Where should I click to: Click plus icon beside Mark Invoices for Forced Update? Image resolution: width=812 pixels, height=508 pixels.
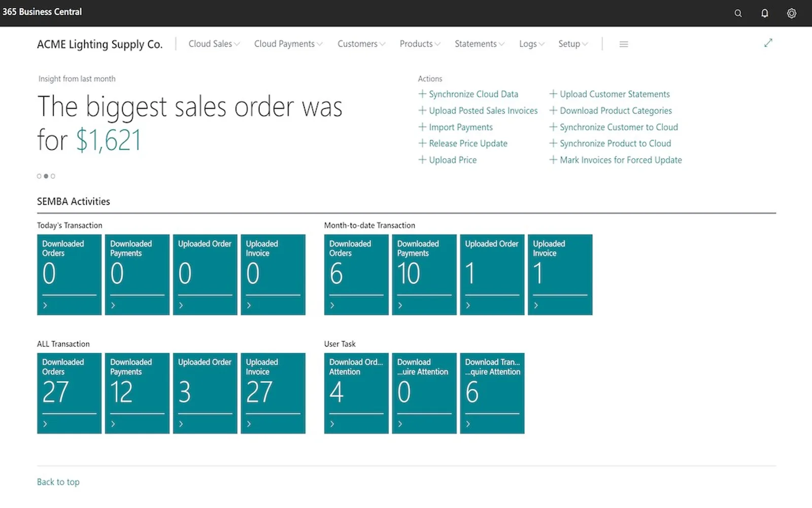pyautogui.click(x=553, y=160)
